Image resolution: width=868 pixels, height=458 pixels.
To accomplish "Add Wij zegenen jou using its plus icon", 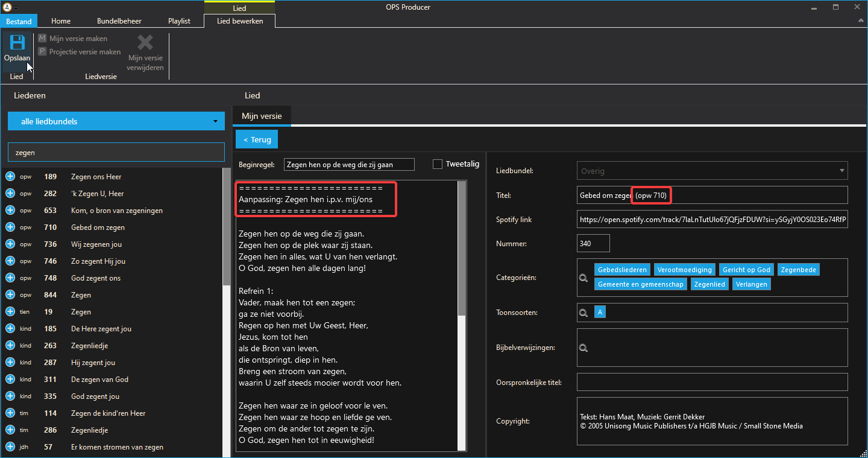I will [x=10, y=244].
